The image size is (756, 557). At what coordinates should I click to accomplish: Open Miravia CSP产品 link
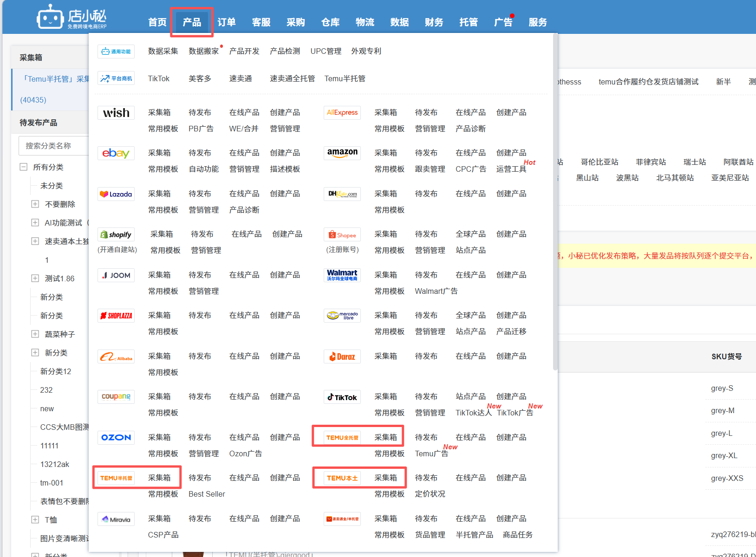[x=163, y=535]
